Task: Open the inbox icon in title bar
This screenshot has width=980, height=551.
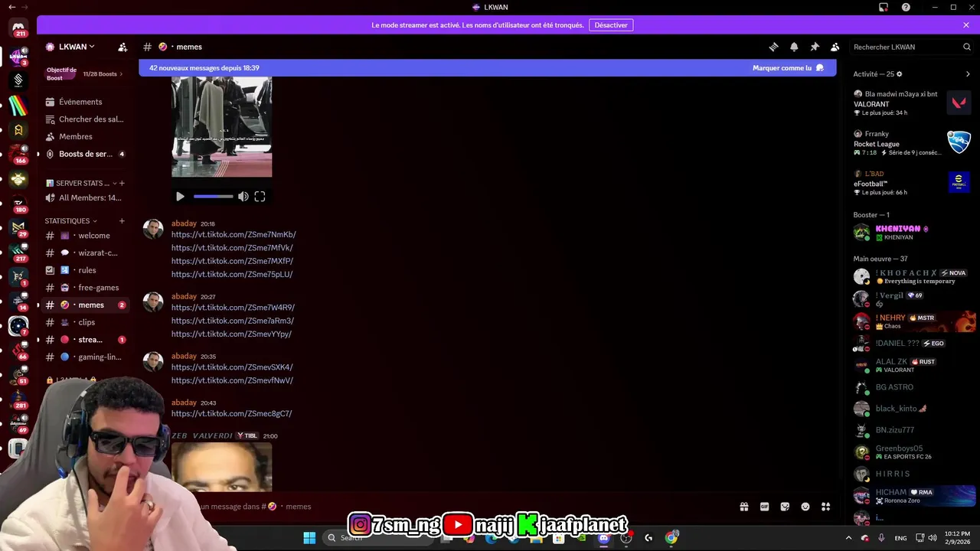Action: point(883,7)
